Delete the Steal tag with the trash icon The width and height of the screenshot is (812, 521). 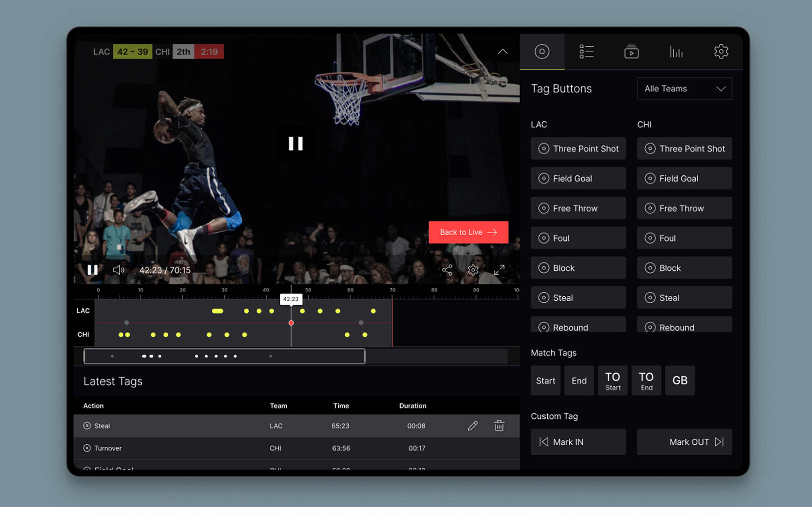click(499, 426)
